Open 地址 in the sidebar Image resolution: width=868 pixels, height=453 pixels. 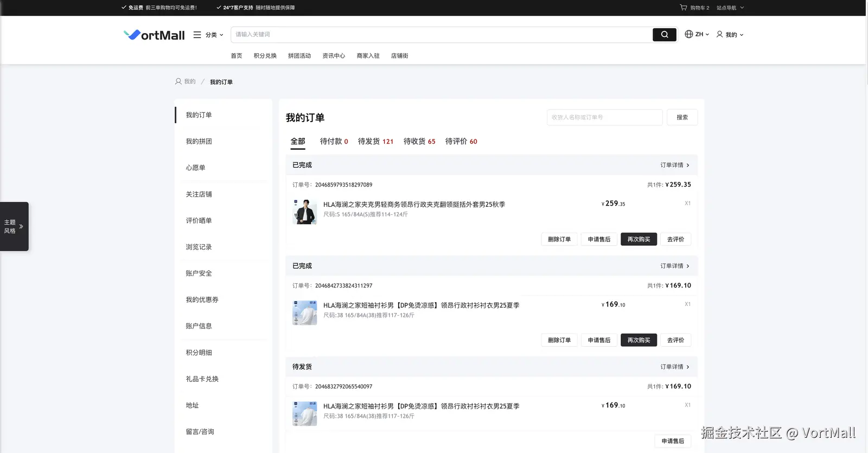pyautogui.click(x=193, y=405)
